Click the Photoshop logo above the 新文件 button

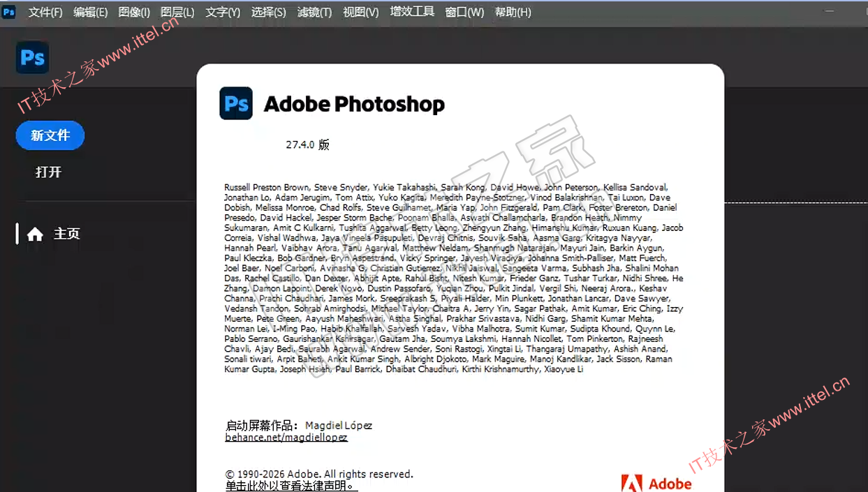pos(33,57)
